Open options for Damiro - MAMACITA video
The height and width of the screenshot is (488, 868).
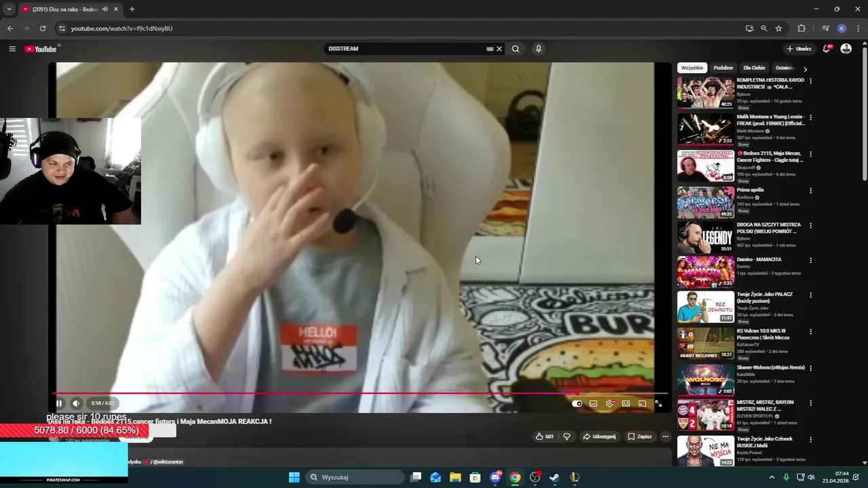[810, 260]
